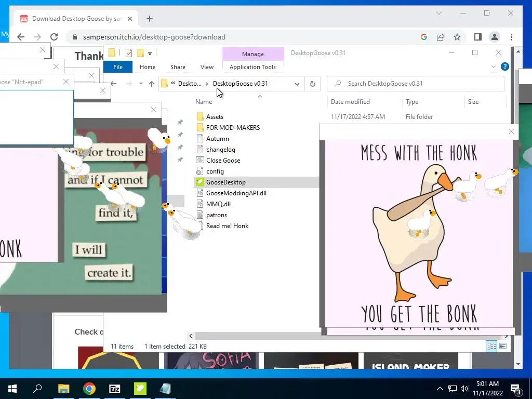
Task: Click DesktopGoose v0.31 breadcrumb segment
Action: click(x=240, y=84)
